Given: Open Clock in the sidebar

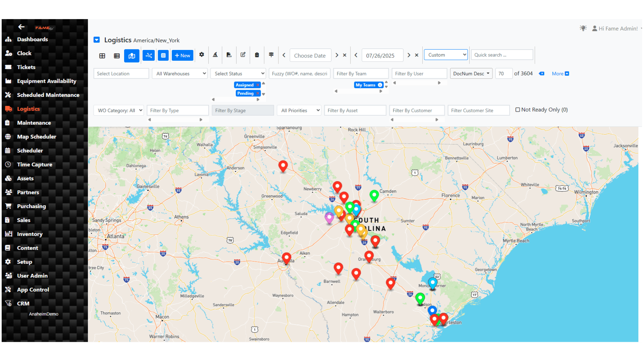Looking at the screenshot, I should click(x=24, y=53).
